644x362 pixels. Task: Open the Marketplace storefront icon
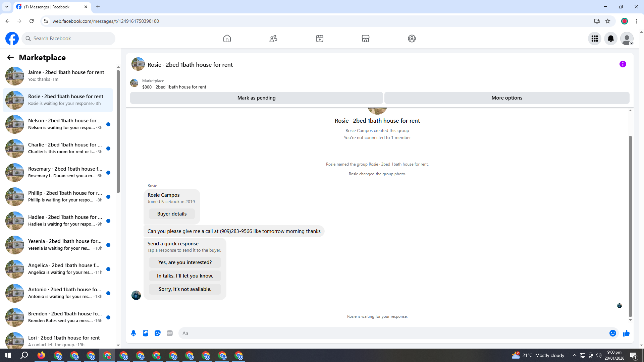coord(366,39)
